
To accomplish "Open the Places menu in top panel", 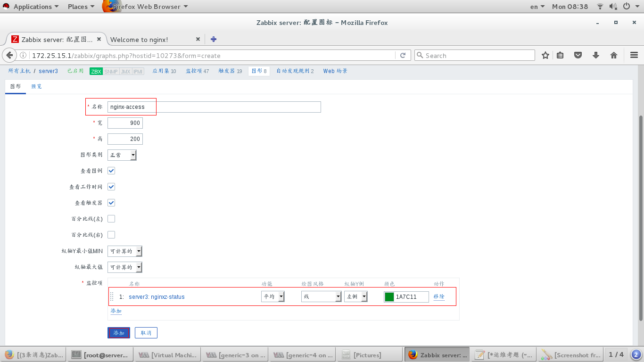I will [x=81, y=7].
